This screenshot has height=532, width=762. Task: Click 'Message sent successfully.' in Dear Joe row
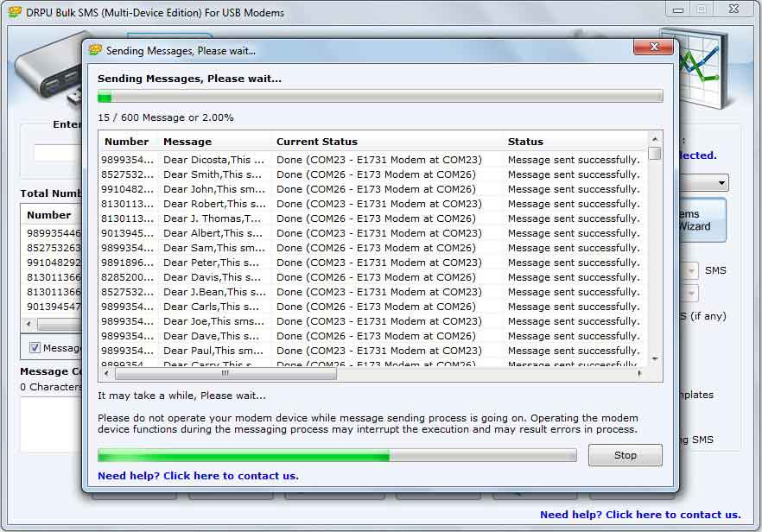point(574,321)
